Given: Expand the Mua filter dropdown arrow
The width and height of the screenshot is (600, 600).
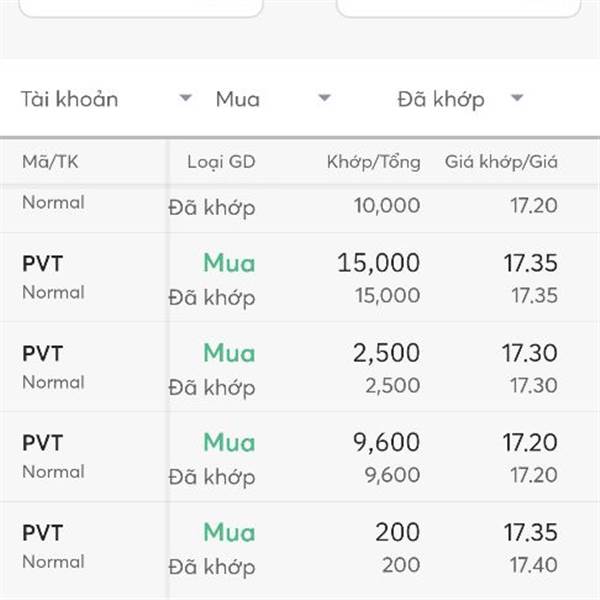Looking at the screenshot, I should click(323, 98).
